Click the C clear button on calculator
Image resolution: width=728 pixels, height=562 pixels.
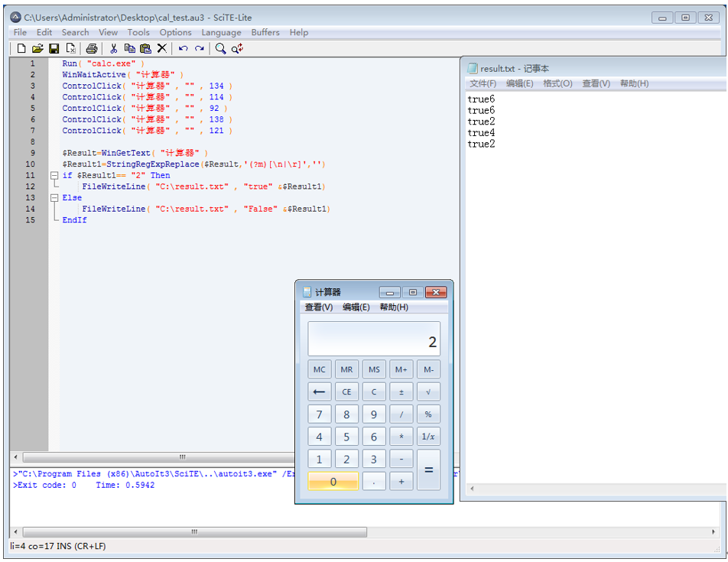coord(374,391)
